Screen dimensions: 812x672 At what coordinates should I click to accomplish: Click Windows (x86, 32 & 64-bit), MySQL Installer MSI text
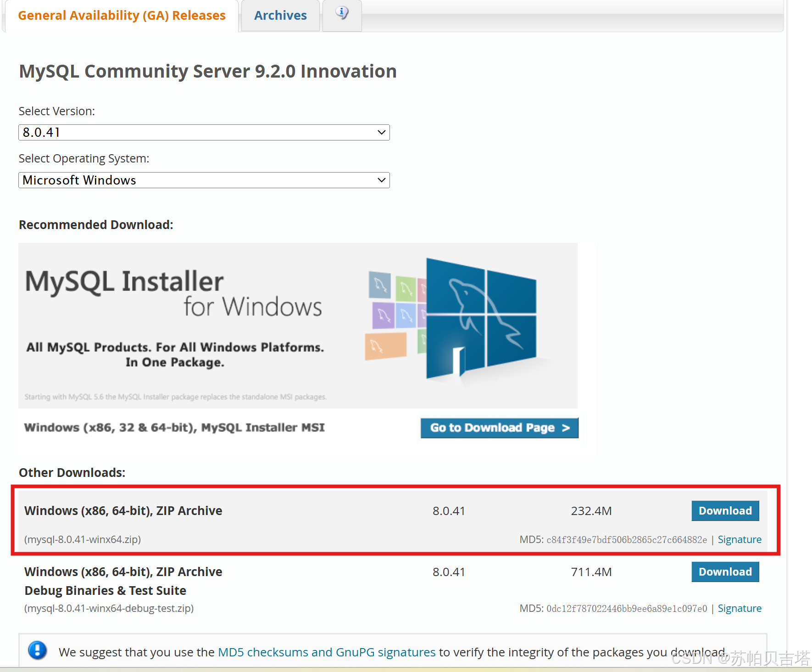(x=174, y=428)
